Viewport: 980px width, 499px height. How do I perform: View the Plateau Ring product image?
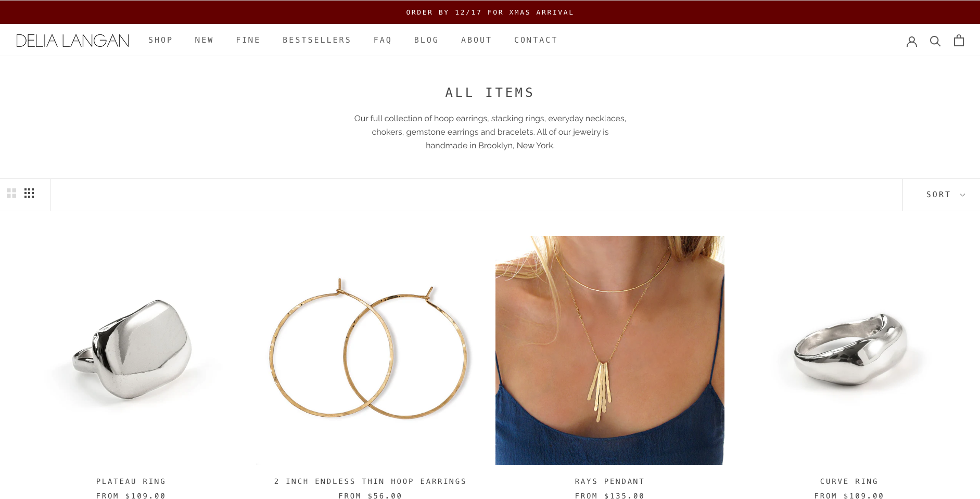pyautogui.click(x=131, y=351)
